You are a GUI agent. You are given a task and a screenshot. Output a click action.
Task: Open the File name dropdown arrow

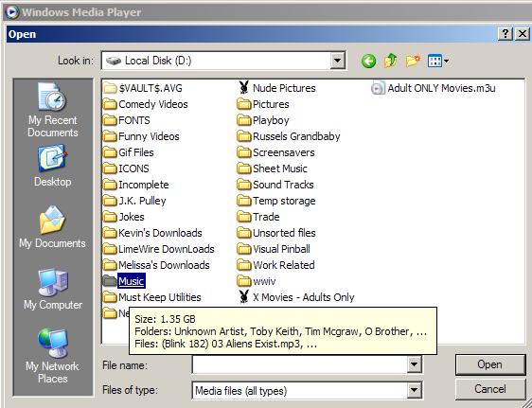(x=415, y=364)
